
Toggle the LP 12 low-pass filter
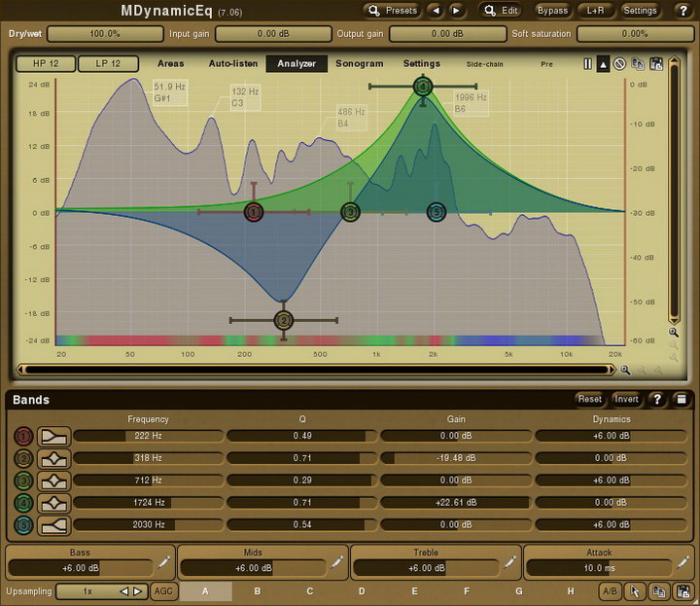[108, 63]
